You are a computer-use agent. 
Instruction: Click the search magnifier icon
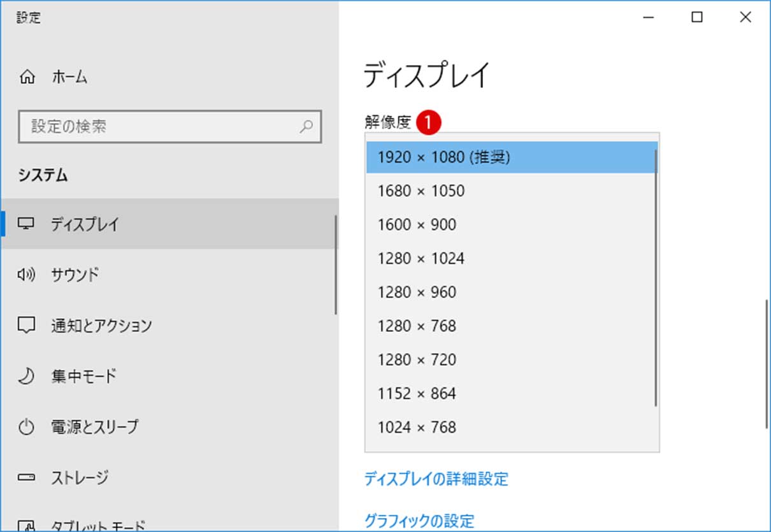[306, 126]
